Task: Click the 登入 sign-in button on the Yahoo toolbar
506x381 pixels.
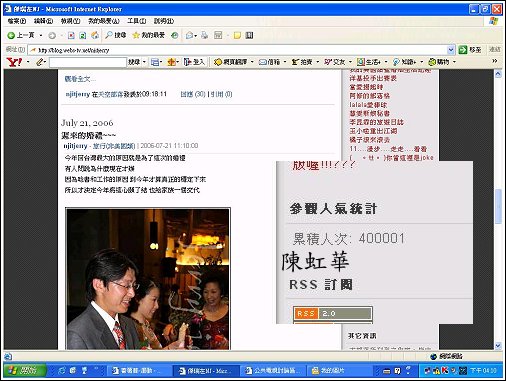Action: pyautogui.click(x=194, y=62)
